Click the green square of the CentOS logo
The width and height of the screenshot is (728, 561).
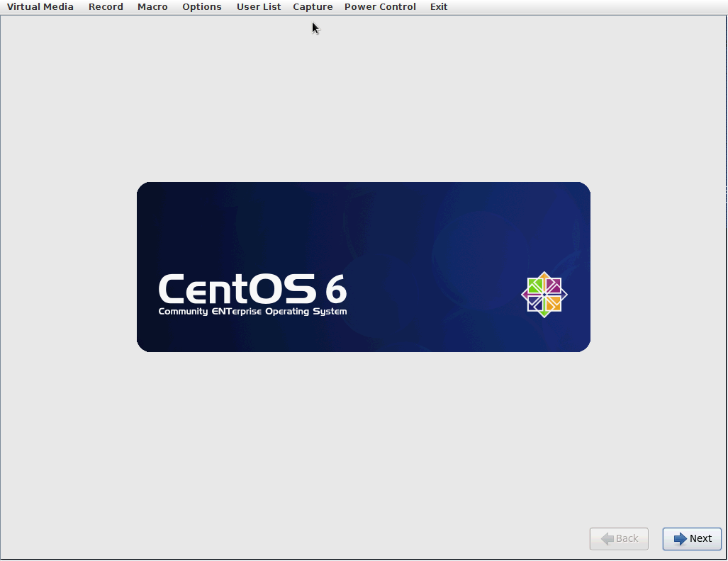click(536, 286)
